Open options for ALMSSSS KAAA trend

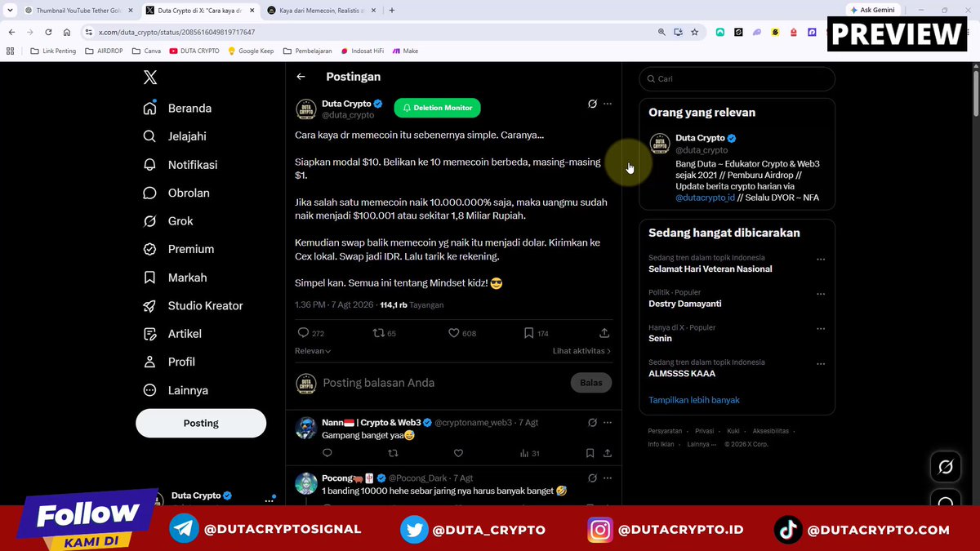point(821,365)
